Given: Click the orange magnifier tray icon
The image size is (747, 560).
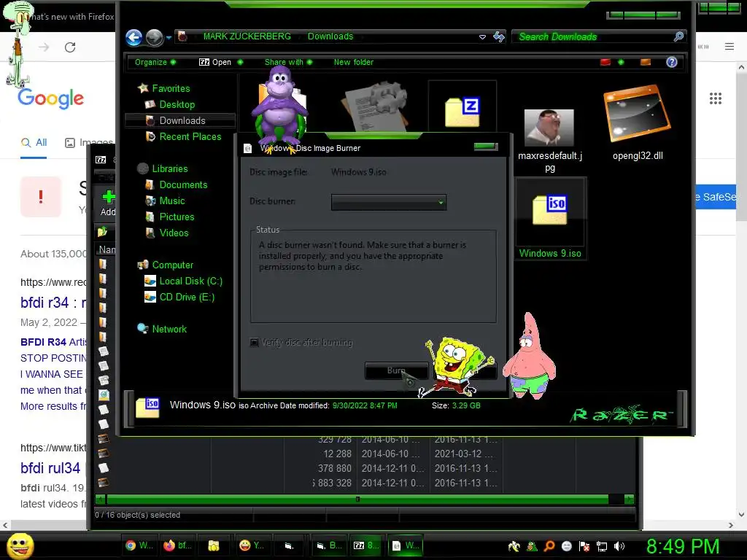Looking at the screenshot, I should click(x=549, y=546).
